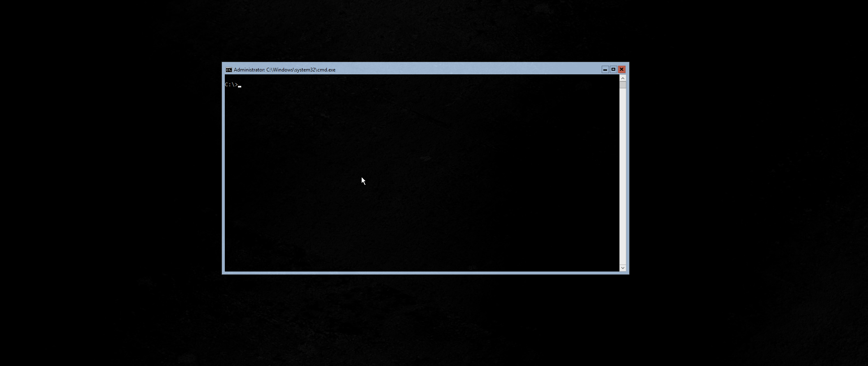Click the title text "Administrator: C:\Windows\system32\cmd.exe"
The height and width of the screenshot is (366, 868).
pos(284,70)
